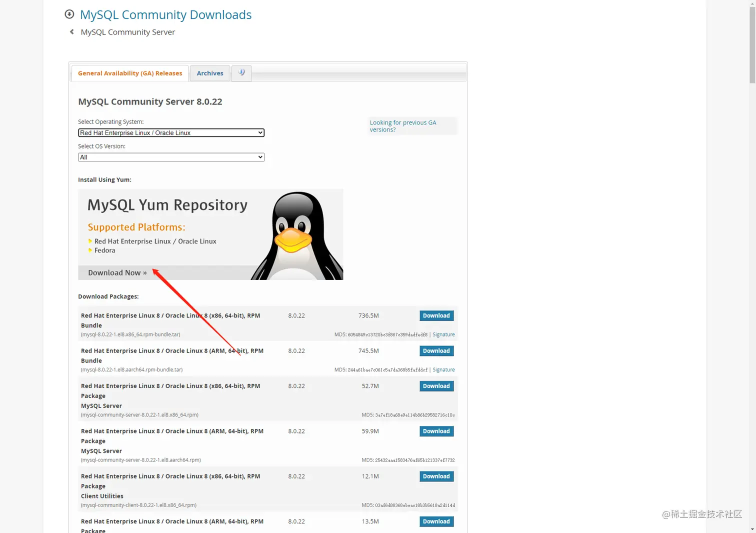This screenshot has width=756, height=533.
Task: Click filename mysql-community-client-8.0.22-1.el8.x86_64.rpm
Action: 138,505
